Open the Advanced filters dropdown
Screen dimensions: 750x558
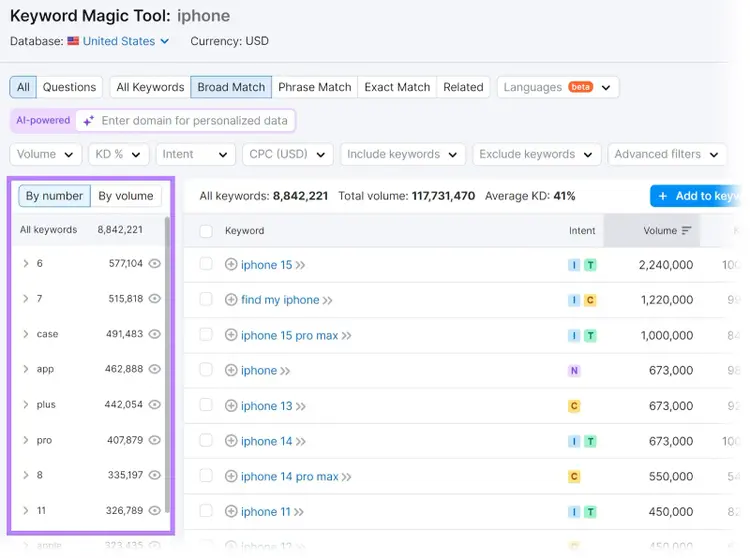(667, 154)
